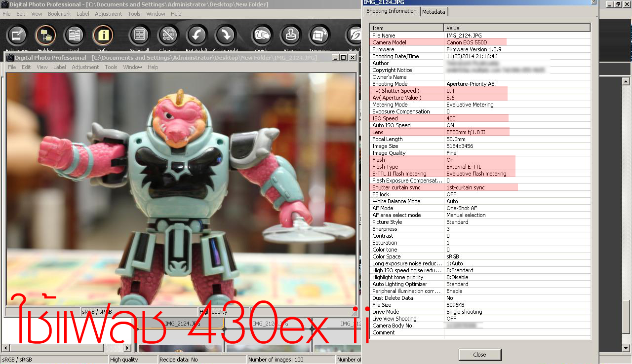Maximize the IMG_2124.JPG image window

[x=344, y=58]
